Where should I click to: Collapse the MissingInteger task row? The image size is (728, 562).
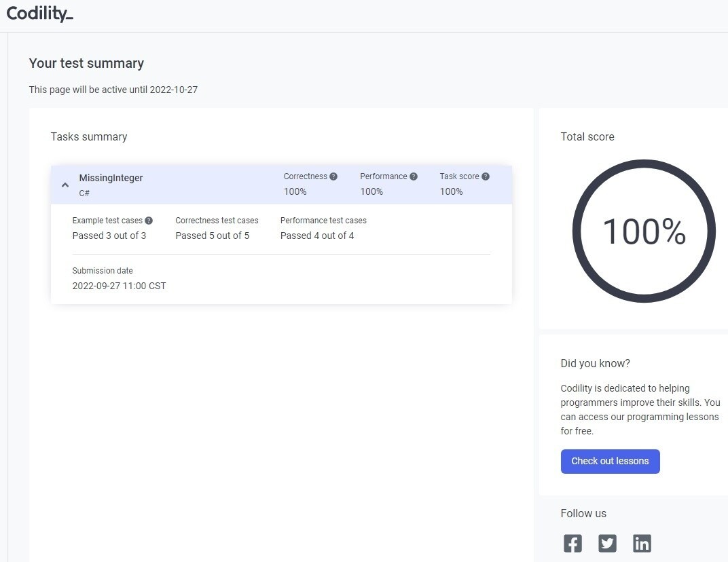pyautogui.click(x=65, y=185)
